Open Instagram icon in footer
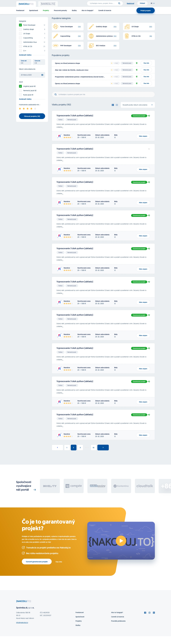171x644 pixels. point(150,613)
